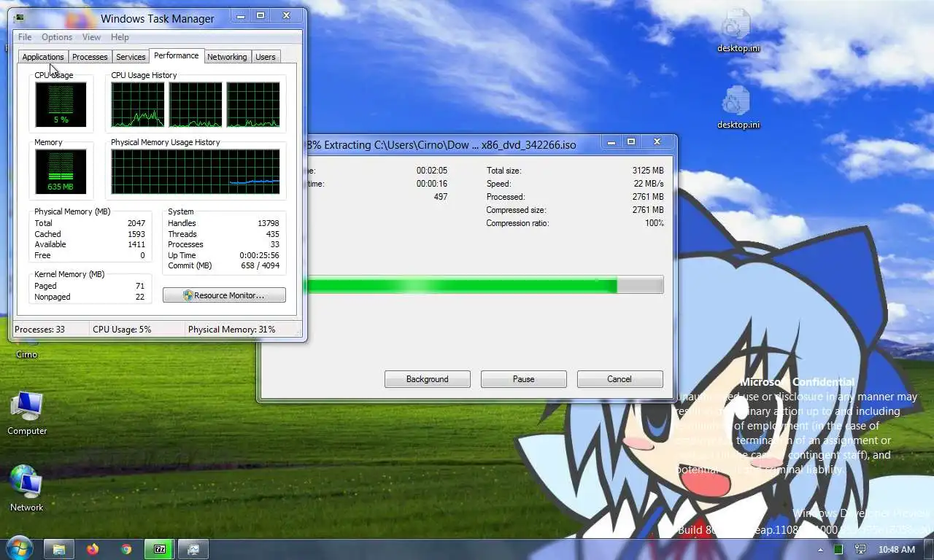The width and height of the screenshot is (934, 560).
Task: Switch to 7-Zip taskbar button
Action: 160,549
